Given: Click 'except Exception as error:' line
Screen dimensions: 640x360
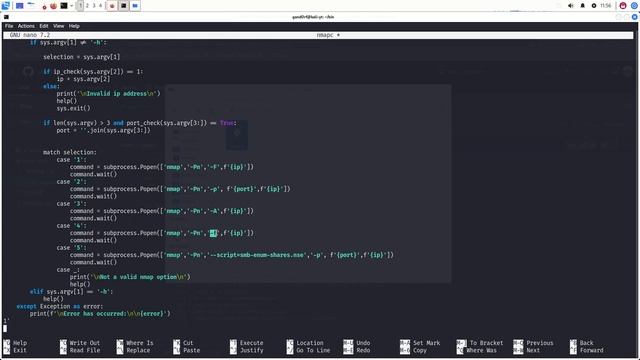Looking at the screenshot, I should pyautogui.click(x=60, y=307).
